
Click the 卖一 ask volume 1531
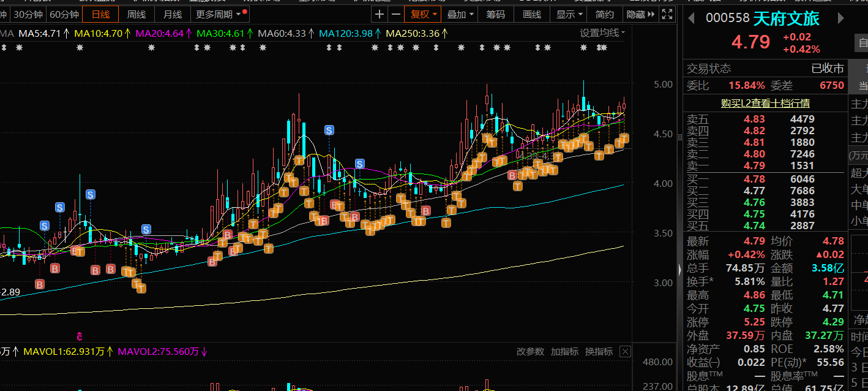[x=802, y=165]
